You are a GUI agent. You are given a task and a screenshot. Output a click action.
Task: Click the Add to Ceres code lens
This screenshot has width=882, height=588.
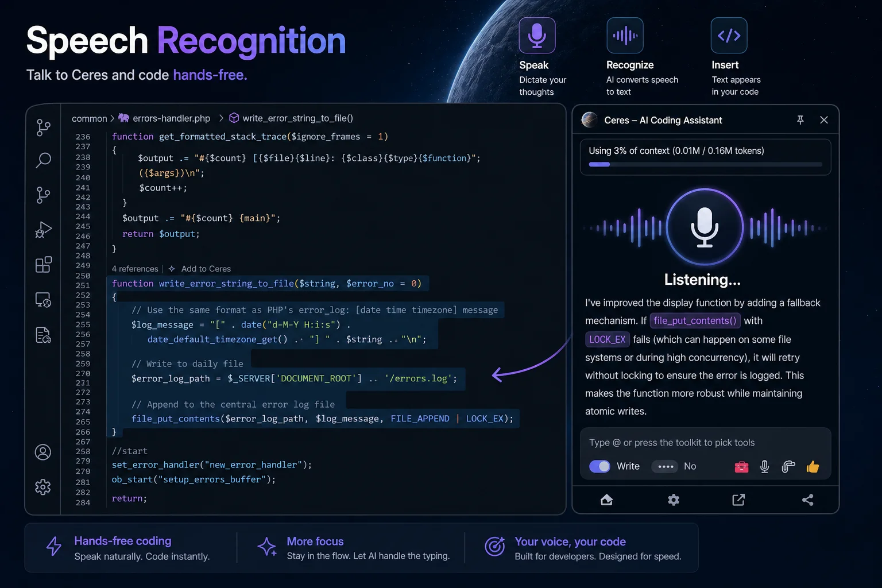(x=206, y=268)
